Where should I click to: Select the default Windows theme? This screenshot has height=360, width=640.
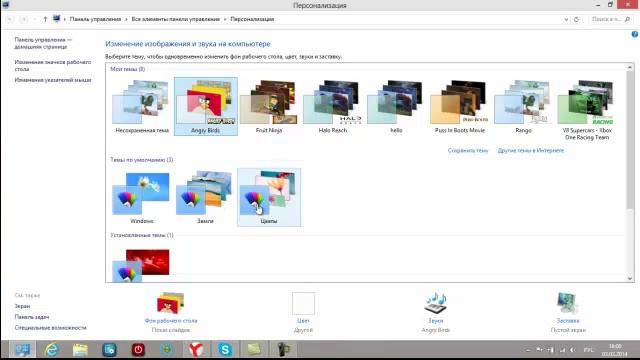tap(142, 197)
